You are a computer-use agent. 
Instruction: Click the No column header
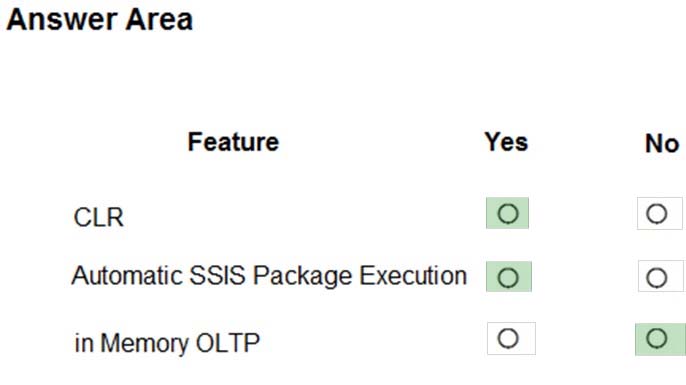662,143
